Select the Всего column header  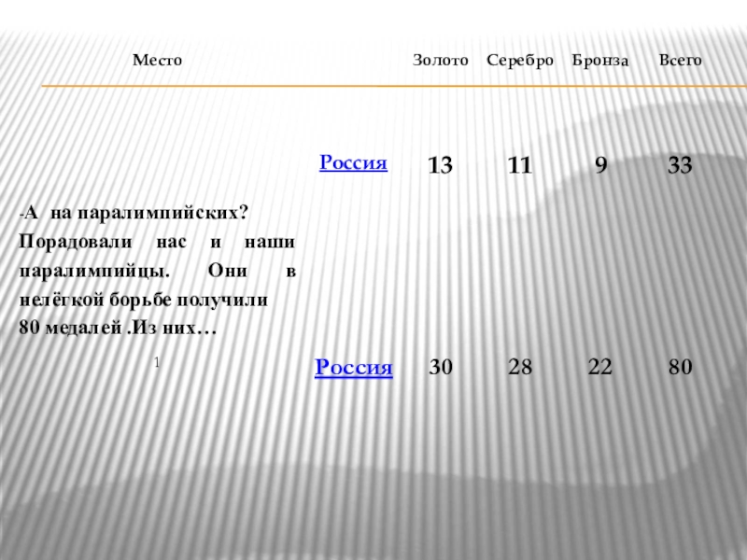(681, 60)
